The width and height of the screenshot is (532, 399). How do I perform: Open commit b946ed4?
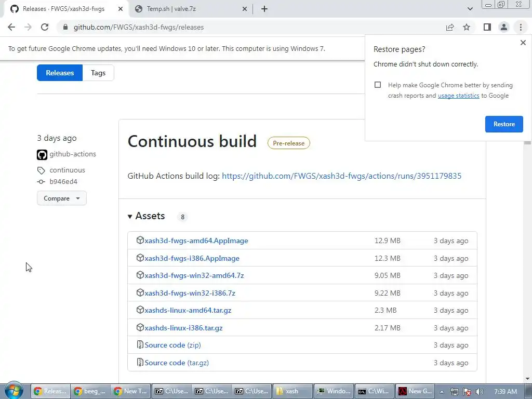tap(63, 181)
